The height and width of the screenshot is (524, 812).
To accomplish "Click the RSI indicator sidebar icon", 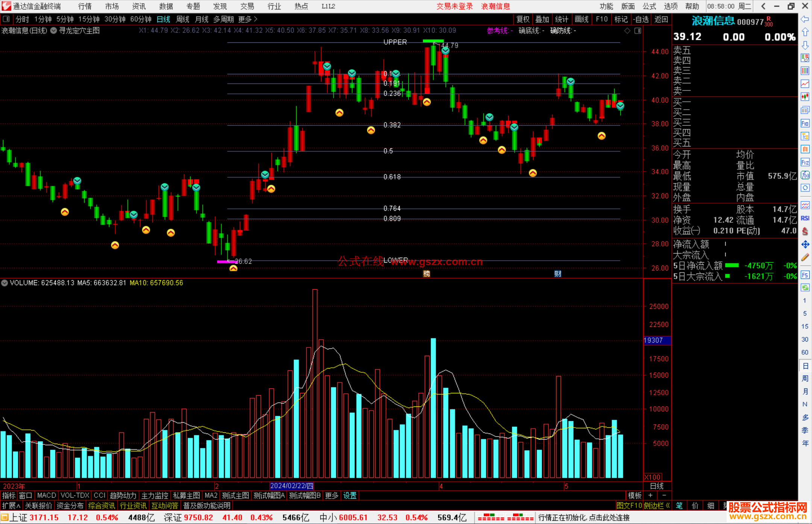I will pos(805,218).
